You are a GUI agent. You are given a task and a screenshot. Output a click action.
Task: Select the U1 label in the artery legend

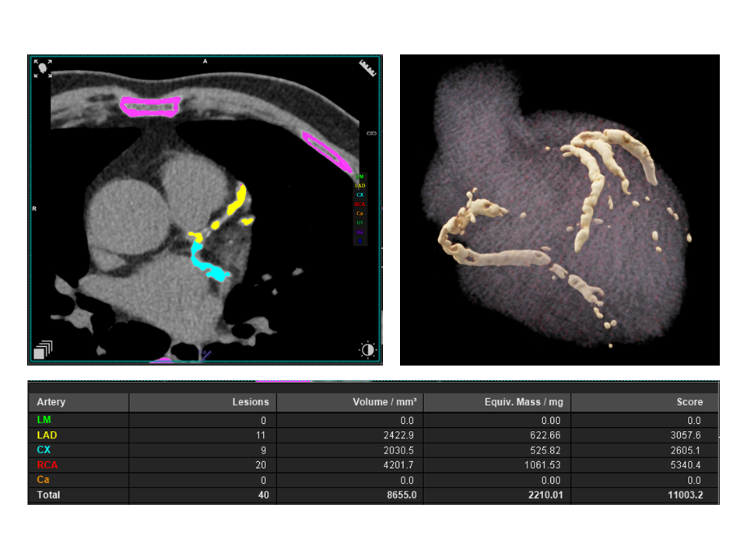359,222
